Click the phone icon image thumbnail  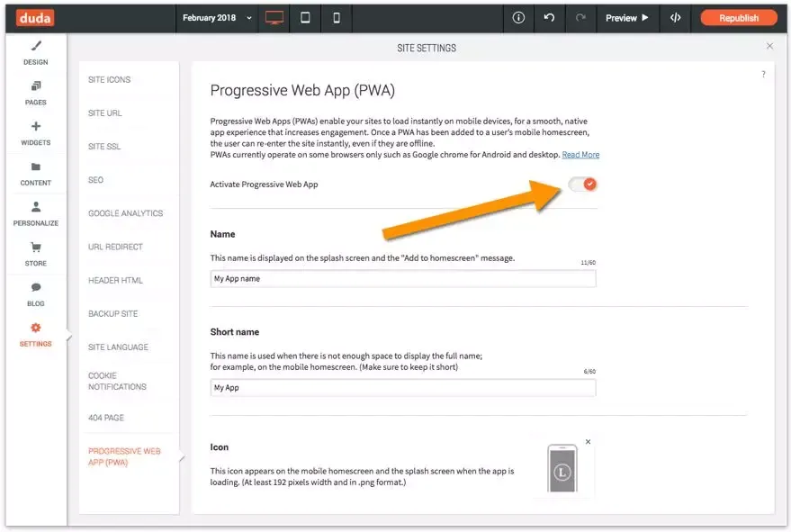click(x=562, y=468)
